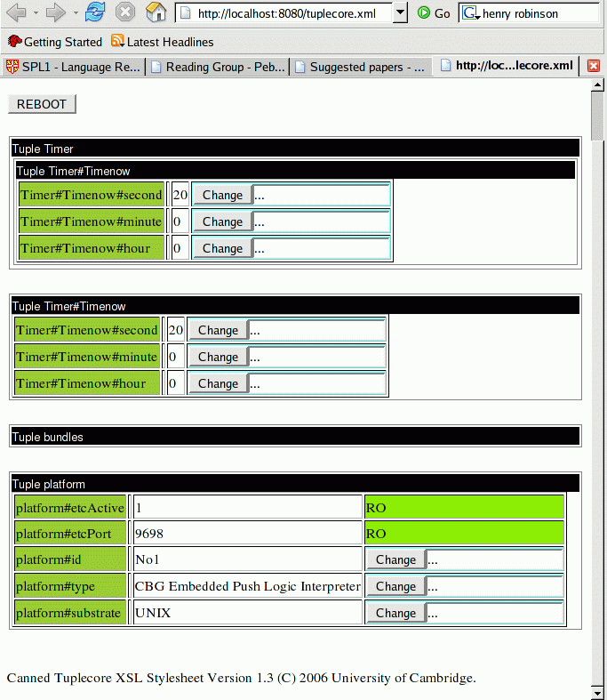Open the URL history dropdown arrow
This screenshot has width=607, height=700.
400,13
